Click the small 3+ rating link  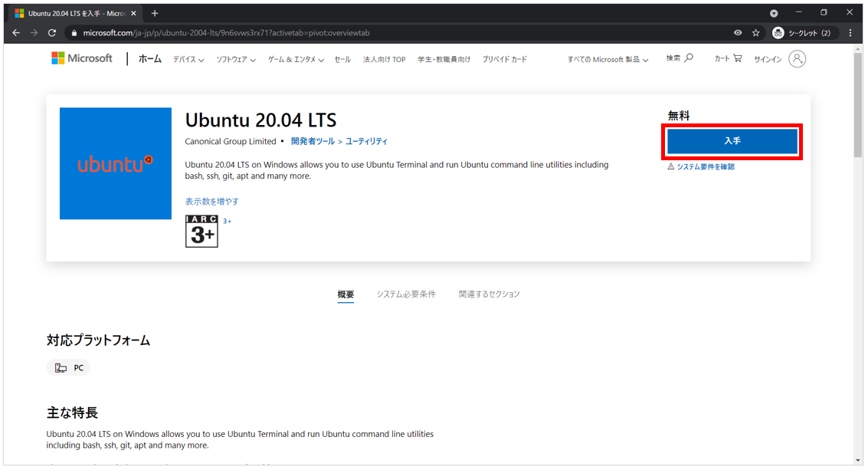[x=227, y=221]
